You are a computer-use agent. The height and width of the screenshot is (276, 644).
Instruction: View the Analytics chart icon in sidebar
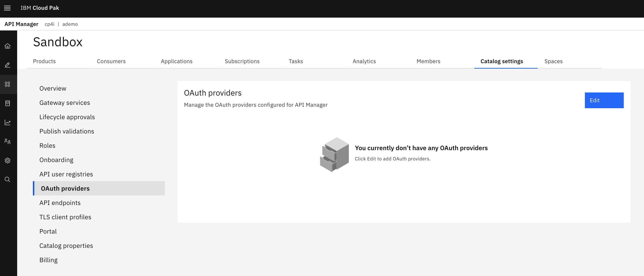click(7, 123)
